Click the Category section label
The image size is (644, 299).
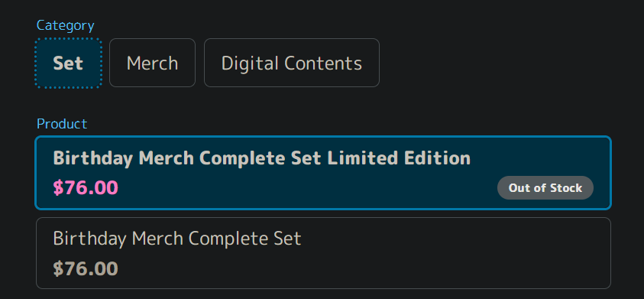[x=65, y=25]
